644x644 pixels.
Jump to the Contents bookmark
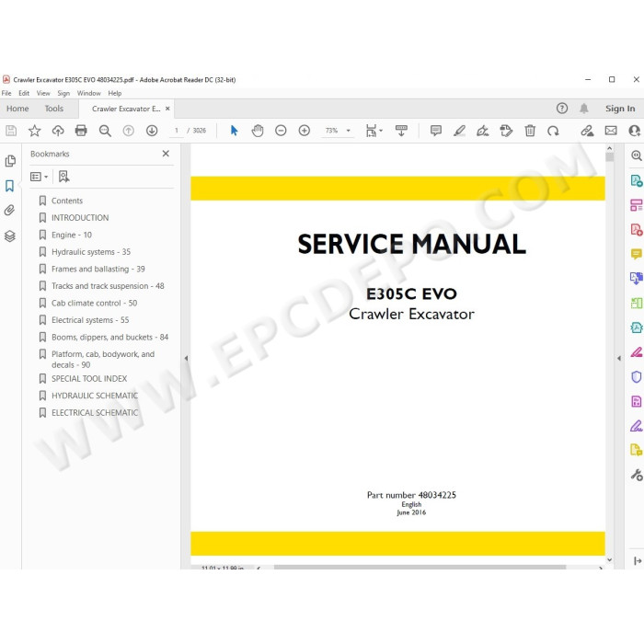tap(67, 201)
